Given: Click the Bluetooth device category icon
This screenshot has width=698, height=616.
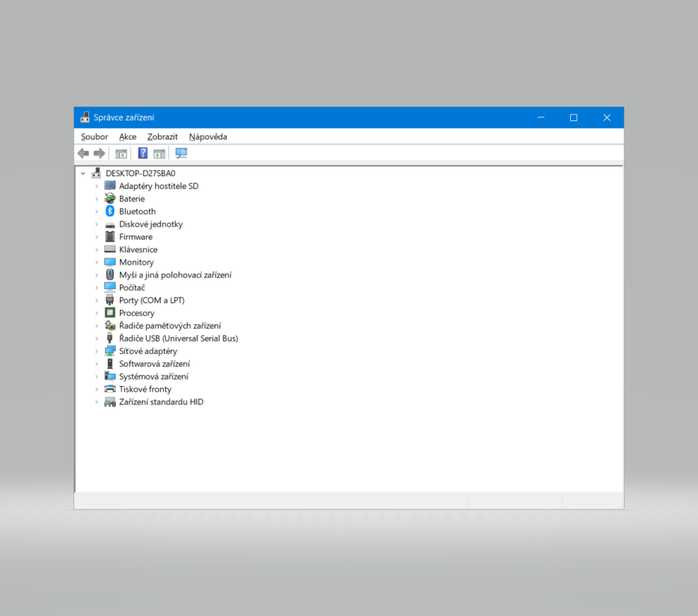Looking at the screenshot, I should point(110,211).
